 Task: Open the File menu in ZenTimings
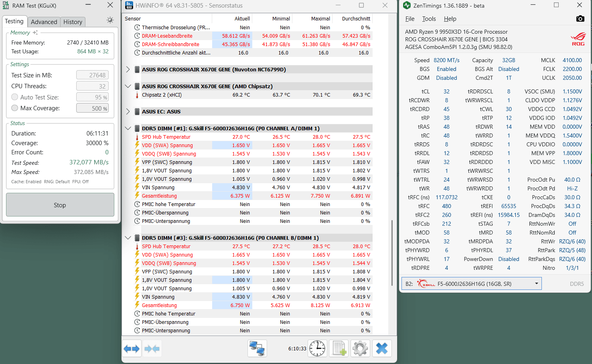(x=410, y=19)
